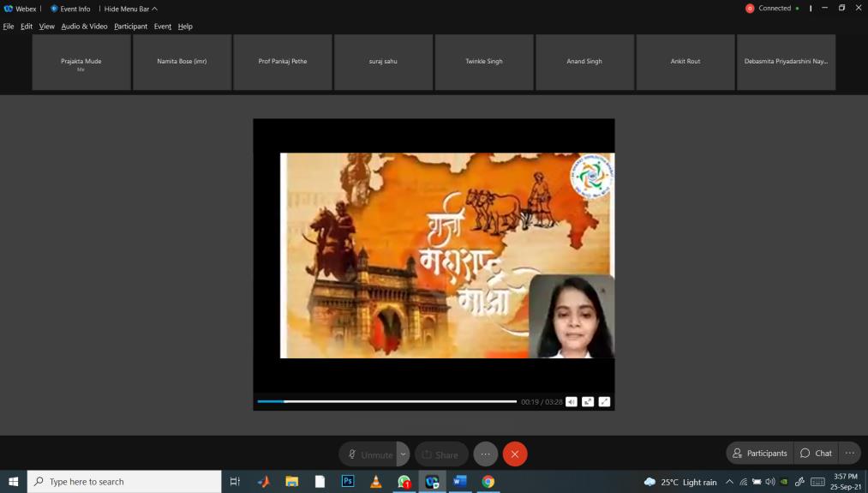
Task: Open File Explorer from the taskbar
Action: 291,481
